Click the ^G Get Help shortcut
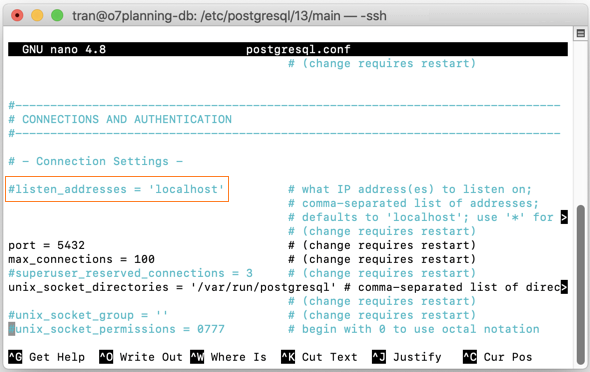Viewport: 590px width, 372px height. click(47, 357)
